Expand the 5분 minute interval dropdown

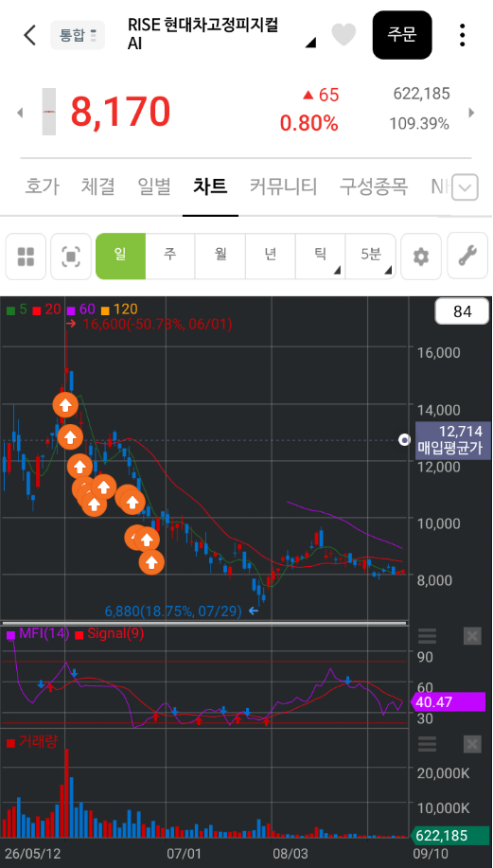[371, 257]
